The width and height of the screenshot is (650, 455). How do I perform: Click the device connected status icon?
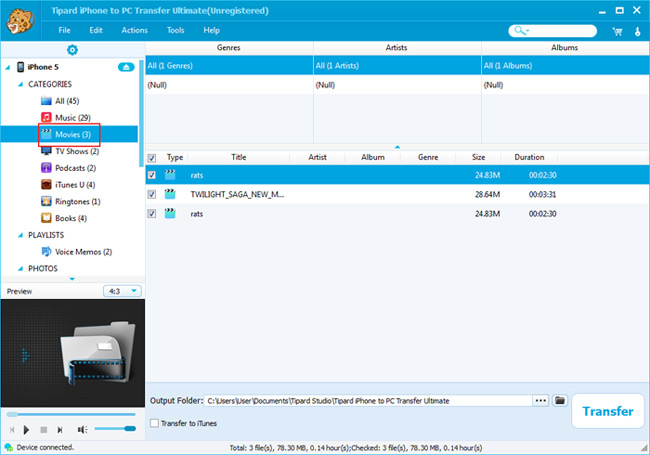coord(8,447)
